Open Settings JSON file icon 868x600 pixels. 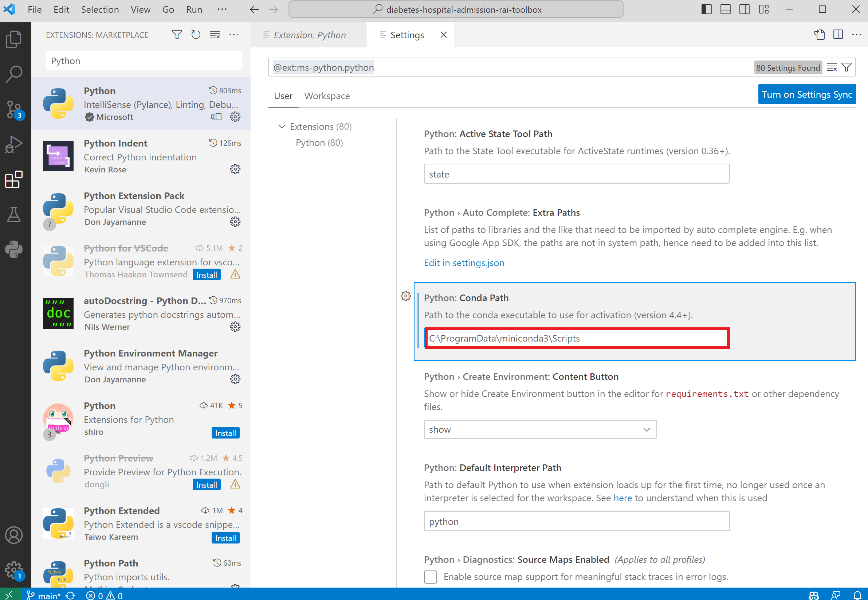coord(819,35)
